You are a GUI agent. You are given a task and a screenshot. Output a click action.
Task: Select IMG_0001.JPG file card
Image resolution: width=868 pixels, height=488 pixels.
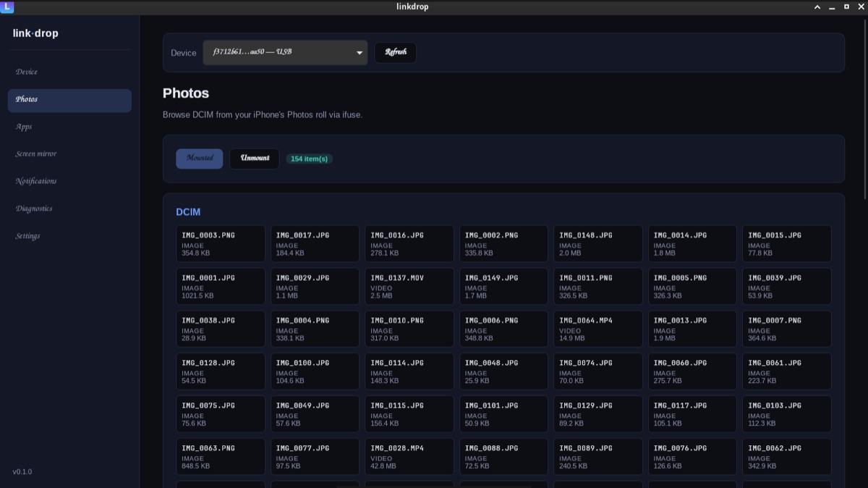[221, 287]
